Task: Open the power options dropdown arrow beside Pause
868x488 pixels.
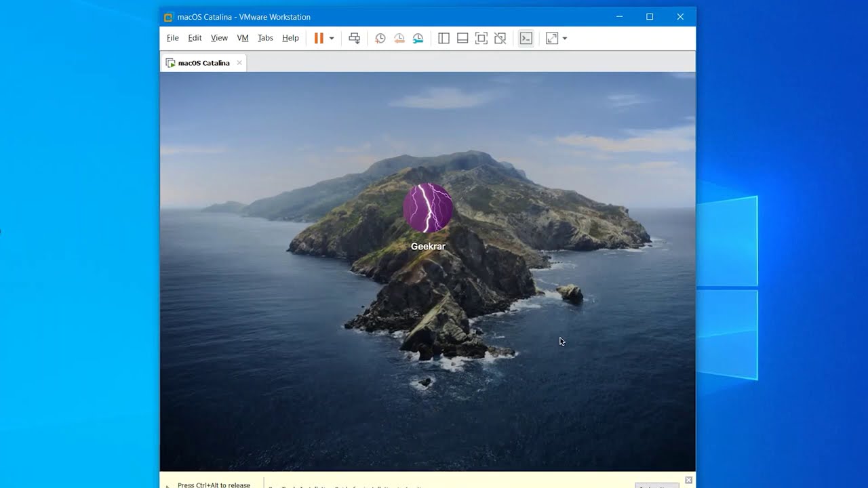Action: (x=332, y=39)
